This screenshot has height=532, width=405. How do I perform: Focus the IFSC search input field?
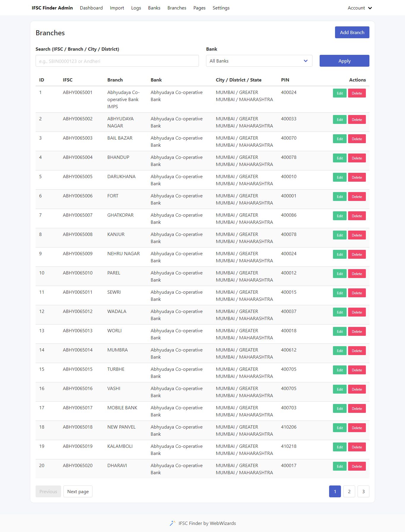(x=117, y=61)
